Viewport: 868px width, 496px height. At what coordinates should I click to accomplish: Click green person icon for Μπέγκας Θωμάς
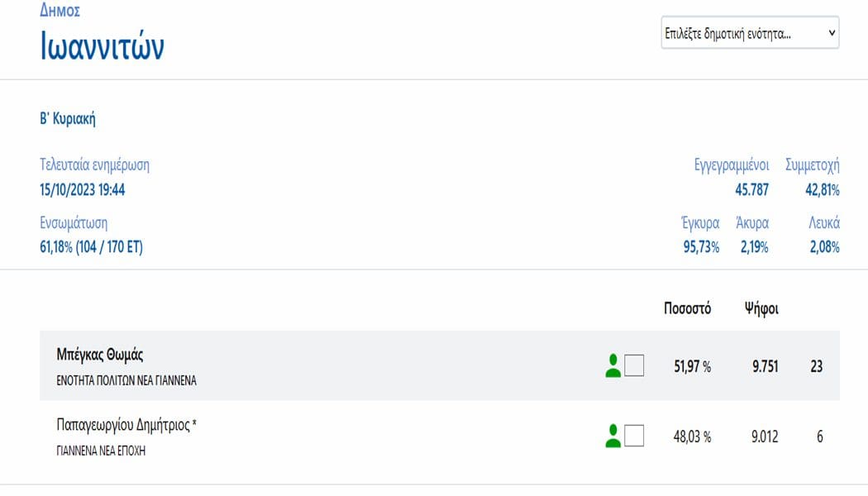(613, 366)
